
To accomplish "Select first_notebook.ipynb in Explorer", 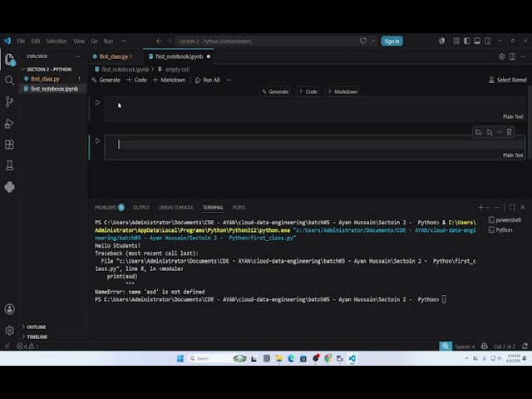I will click(x=53, y=89).
